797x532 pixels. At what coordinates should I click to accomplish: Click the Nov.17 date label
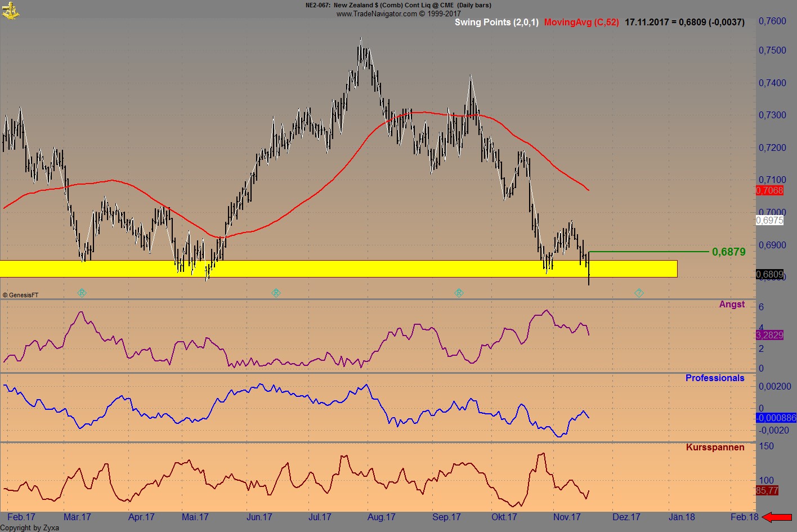566,517
